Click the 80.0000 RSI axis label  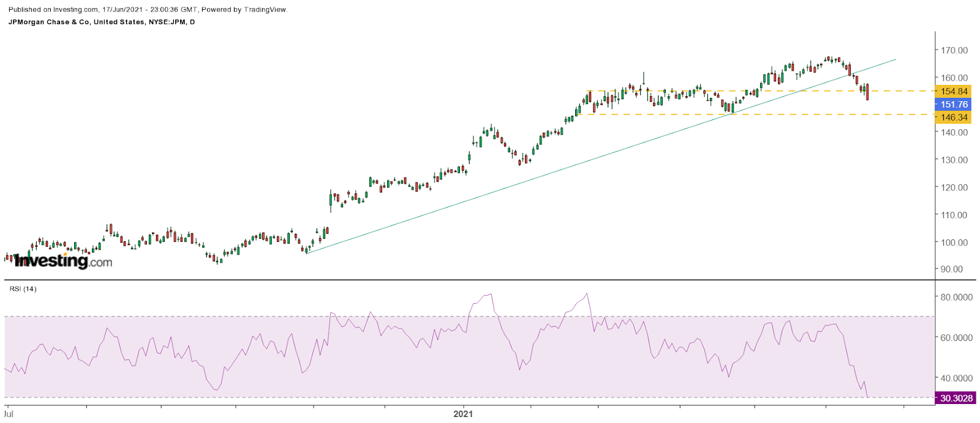click(957, 297)
